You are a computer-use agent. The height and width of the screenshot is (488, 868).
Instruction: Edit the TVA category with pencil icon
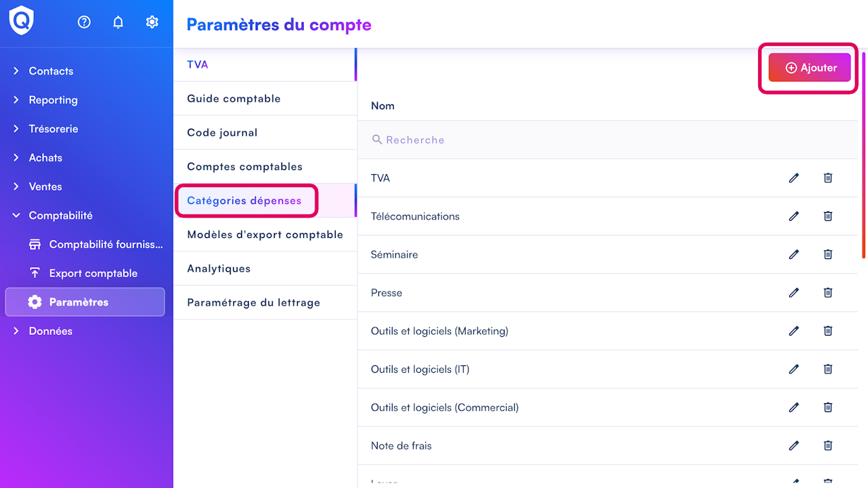coord(794,178)
